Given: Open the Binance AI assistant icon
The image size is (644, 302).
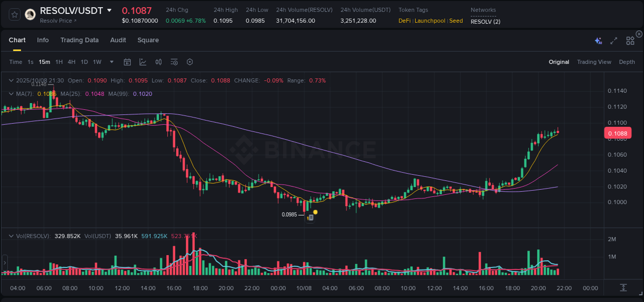Looking at the screenshot, I should tap(598, 40).
